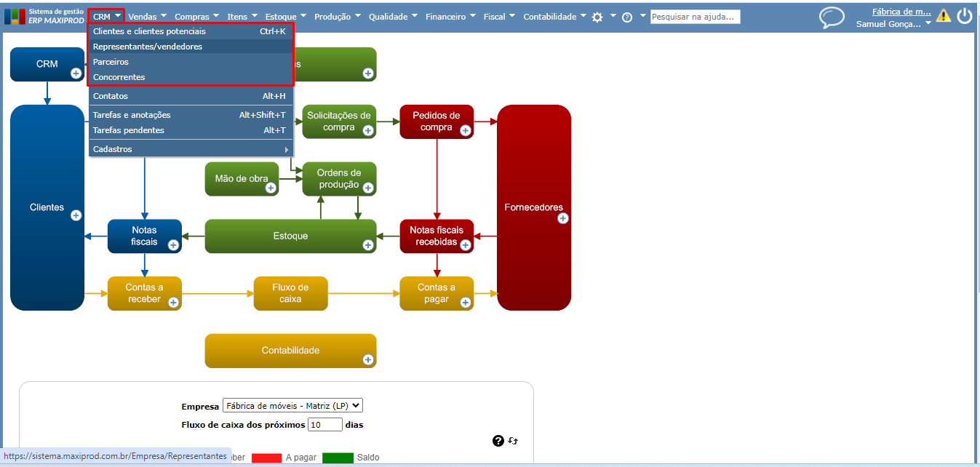The image size is (980, 467).
Task: Select Tarefas pendentes menu entry
Action: click(x=191, y=130)
